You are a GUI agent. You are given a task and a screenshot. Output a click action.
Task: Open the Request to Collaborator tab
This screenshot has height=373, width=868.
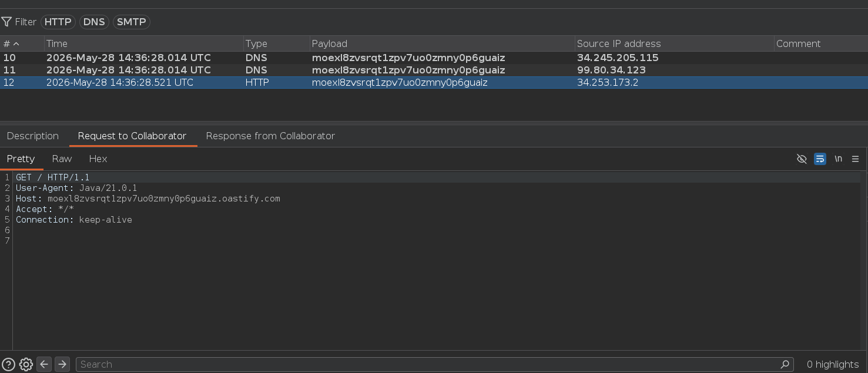point(132,136)
